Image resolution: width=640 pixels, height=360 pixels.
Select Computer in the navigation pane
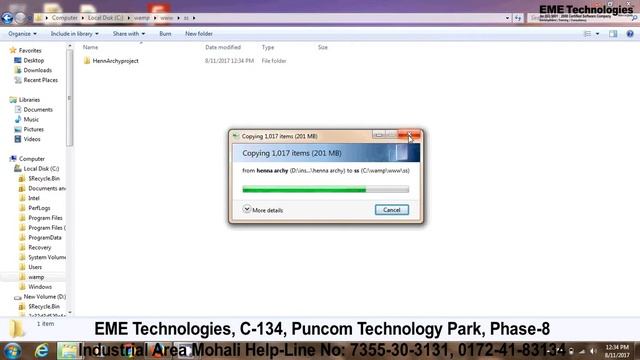32,159
